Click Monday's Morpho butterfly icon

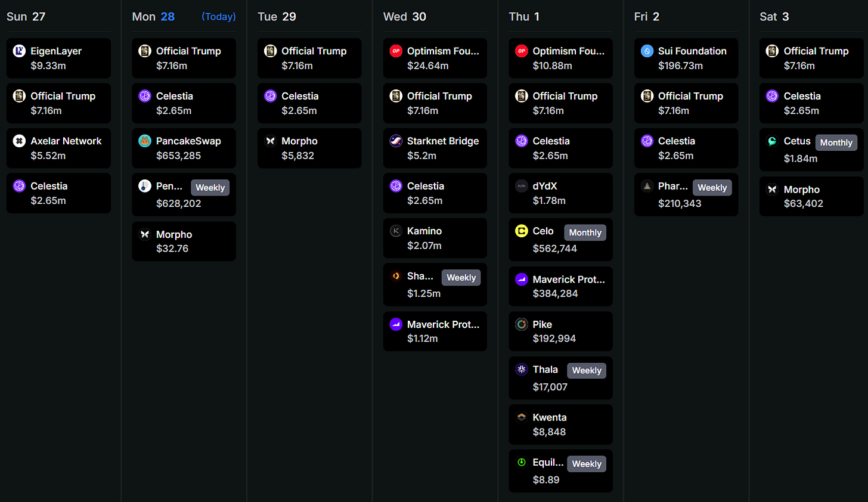(x=145, y=234)
